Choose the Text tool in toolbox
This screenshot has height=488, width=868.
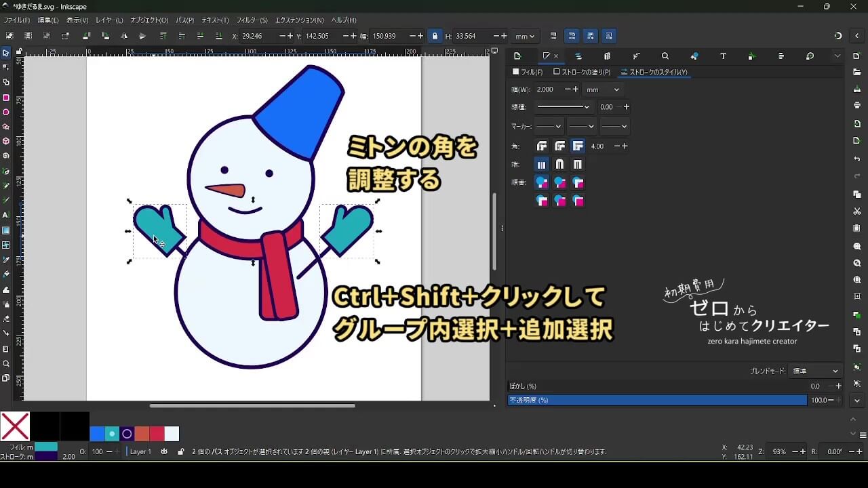(6, 215)
